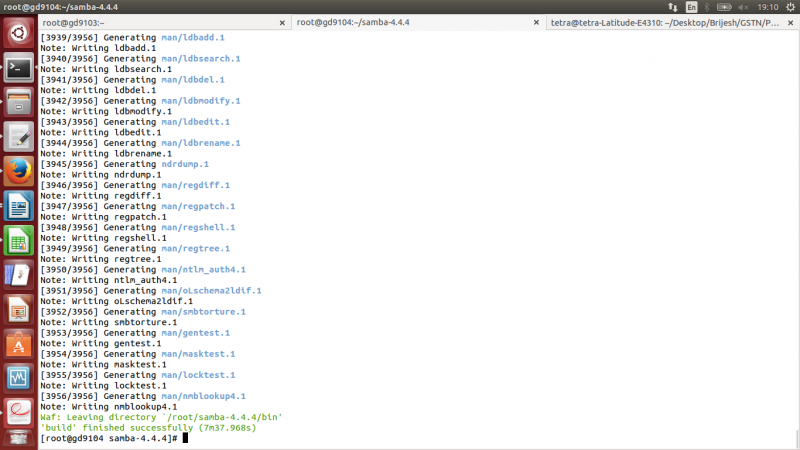Click the window title root@gd9104:~/samba-4.4.4
This screenshot has width=800, height=450.
(61, 7)
